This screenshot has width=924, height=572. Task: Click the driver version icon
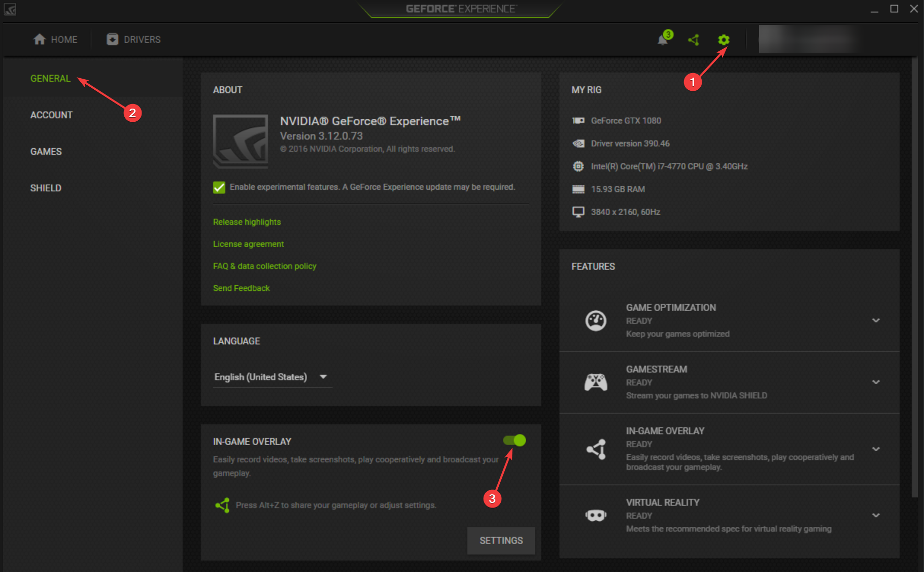[x=578, y=144]
